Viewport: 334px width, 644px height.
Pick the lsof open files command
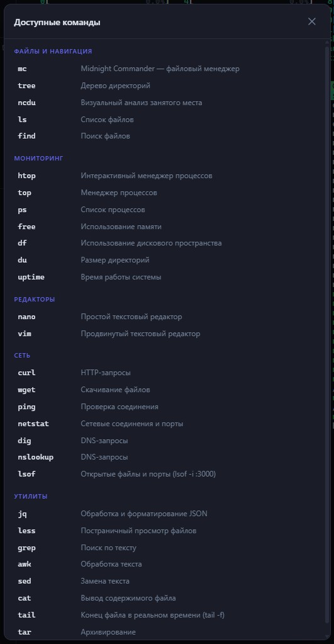point(165,475)
